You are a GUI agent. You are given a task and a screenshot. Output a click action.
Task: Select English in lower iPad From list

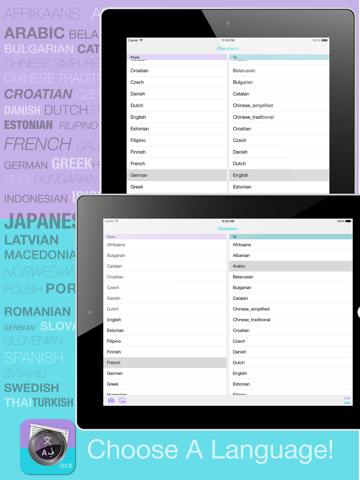[165, 320]
